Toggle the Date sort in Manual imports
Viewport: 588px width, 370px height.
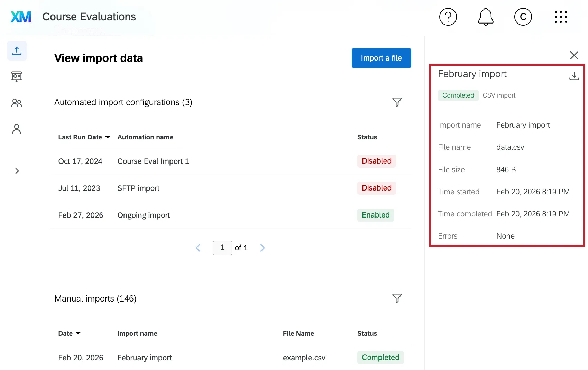(79, 333)
